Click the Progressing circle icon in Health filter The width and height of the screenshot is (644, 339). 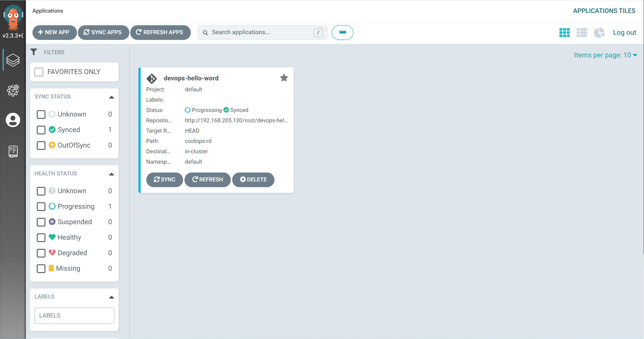click(52, 206)
